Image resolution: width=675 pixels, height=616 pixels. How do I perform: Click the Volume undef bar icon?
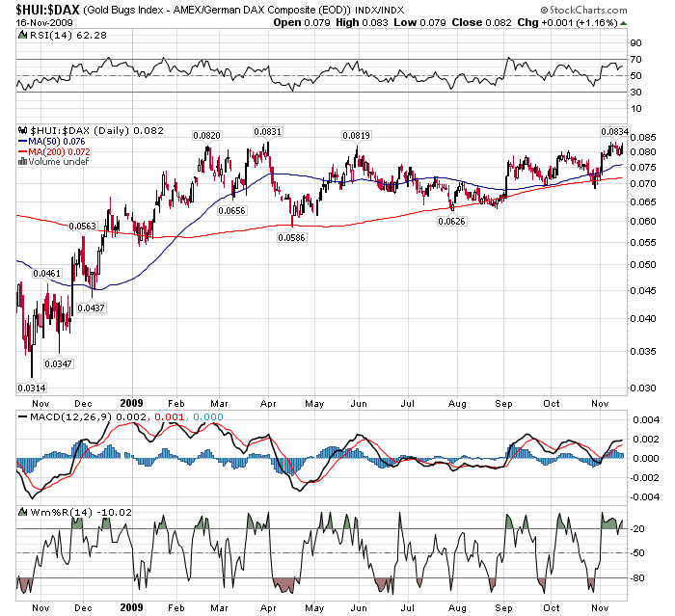23,161
